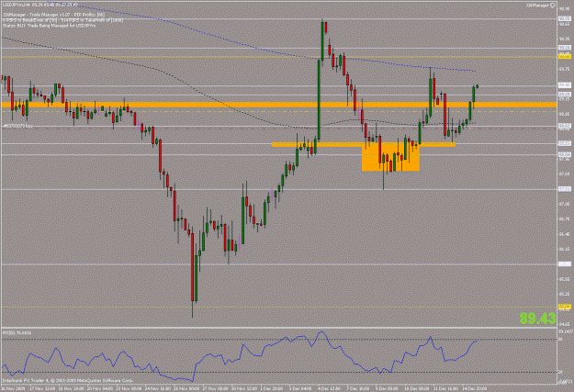Click the RSI(6) indicator label
The height and width of the screenshot is (392, 574).
[17, 332]
